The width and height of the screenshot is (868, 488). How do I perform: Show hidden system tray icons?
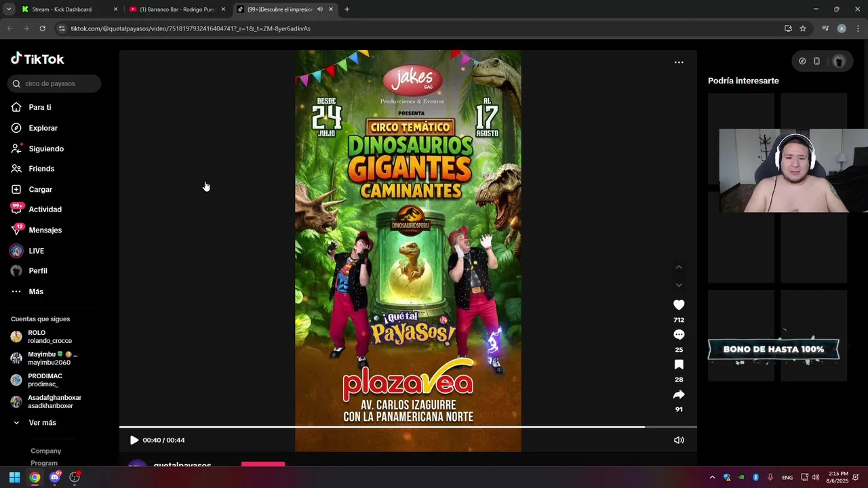(712, 477)
